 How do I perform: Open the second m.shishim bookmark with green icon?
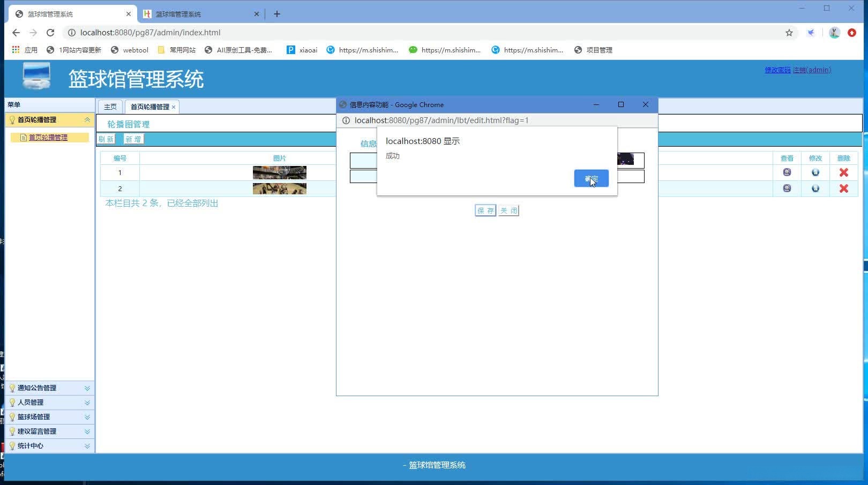click(x=445, y=50)
